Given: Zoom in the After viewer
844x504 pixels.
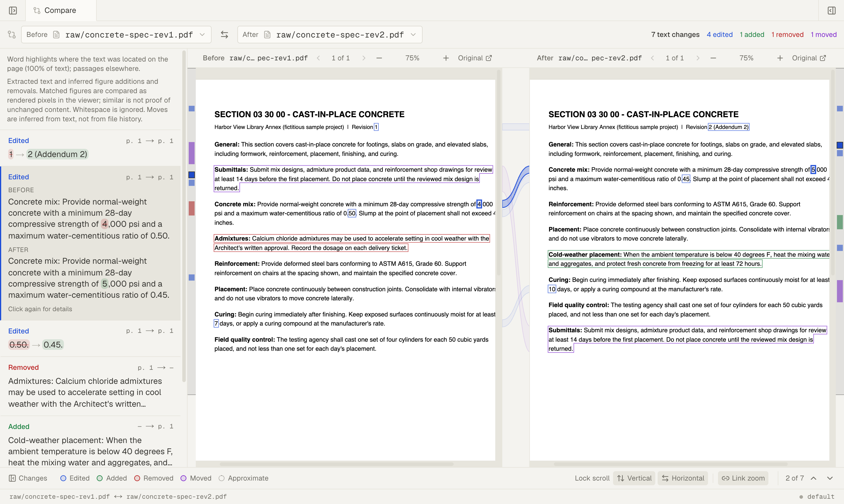Looking at the screenshot, I should point(780,58).
